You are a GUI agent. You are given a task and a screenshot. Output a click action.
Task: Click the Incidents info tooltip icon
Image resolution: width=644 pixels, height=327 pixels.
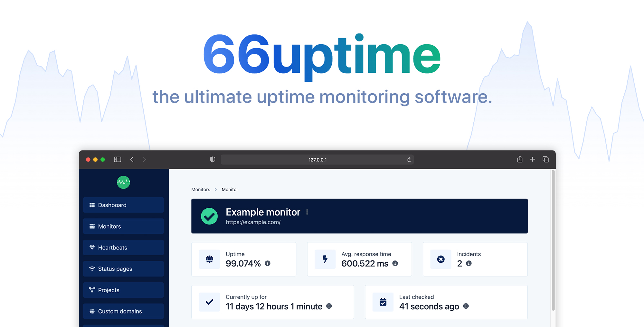[469, 263]
